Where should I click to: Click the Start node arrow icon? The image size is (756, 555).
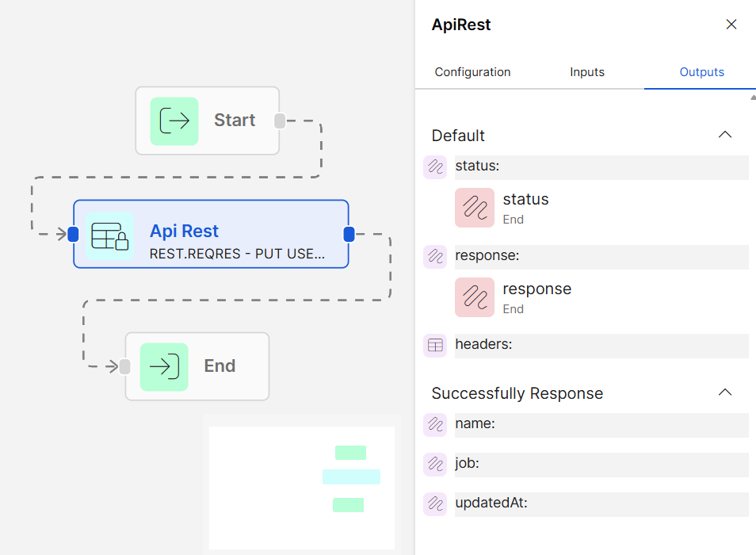click(x=174, y=121)
